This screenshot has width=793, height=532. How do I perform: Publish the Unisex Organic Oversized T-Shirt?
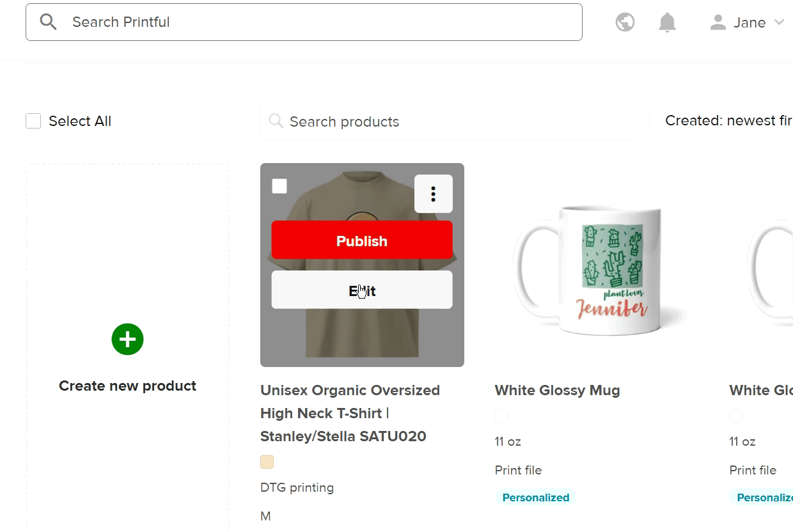pos(361,240)
